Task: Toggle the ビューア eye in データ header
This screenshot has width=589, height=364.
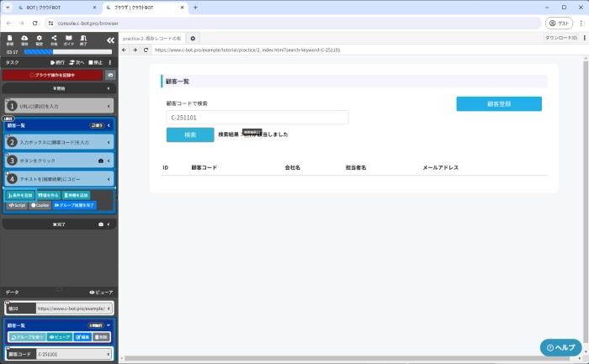Action: [x=100, y=292]
